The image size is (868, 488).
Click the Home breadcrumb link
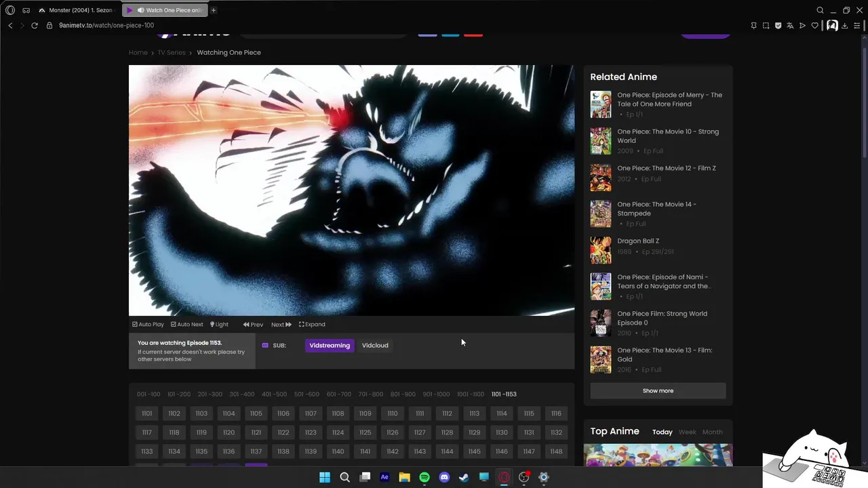(138, 52)
